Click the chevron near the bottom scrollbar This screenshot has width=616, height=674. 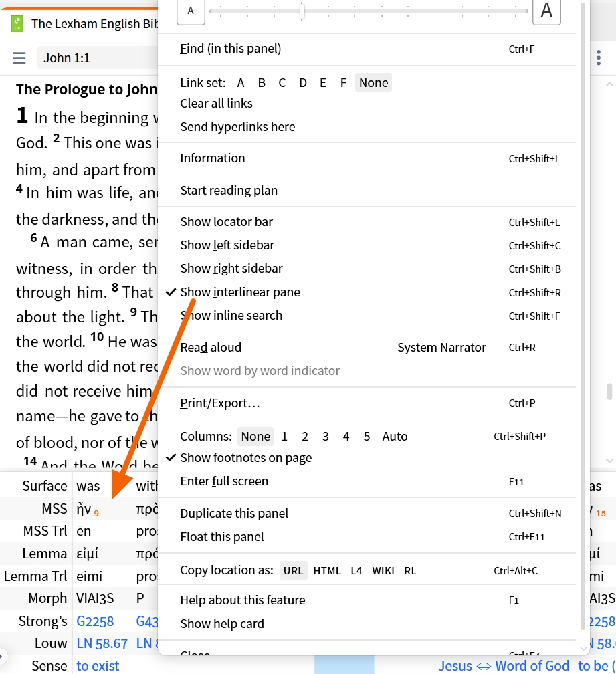(x=609, y=461)
